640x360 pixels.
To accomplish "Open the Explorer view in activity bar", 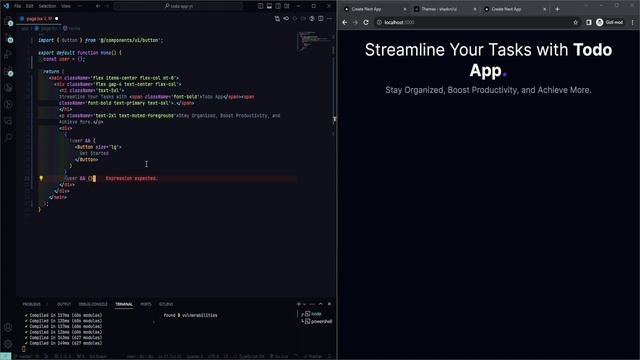I will [8, 22].
